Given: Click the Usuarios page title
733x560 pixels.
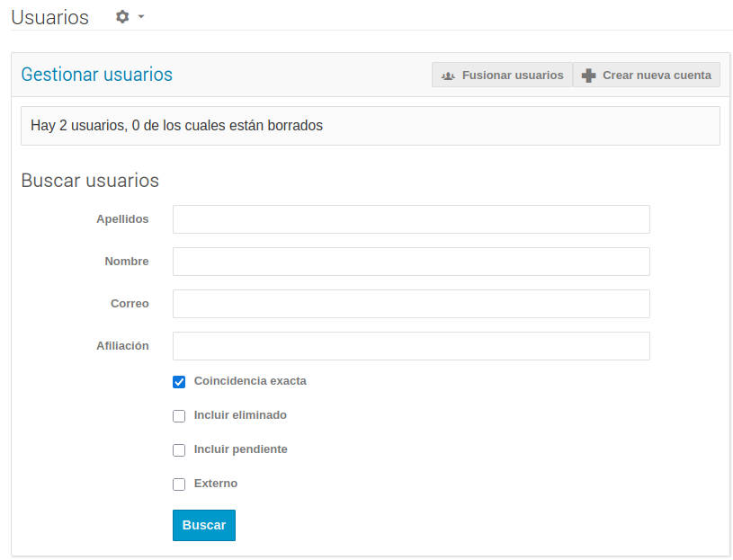Looking at the screenshot, I should click(49, 17).
